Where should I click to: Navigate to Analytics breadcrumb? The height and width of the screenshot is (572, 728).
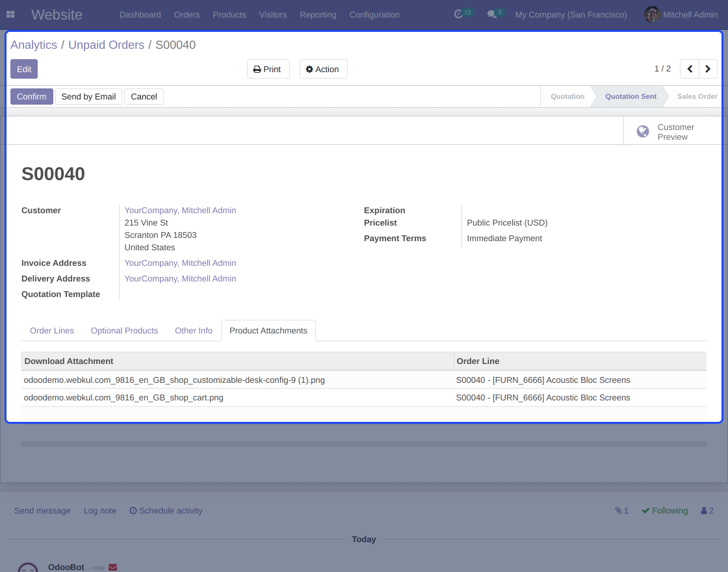34,45
